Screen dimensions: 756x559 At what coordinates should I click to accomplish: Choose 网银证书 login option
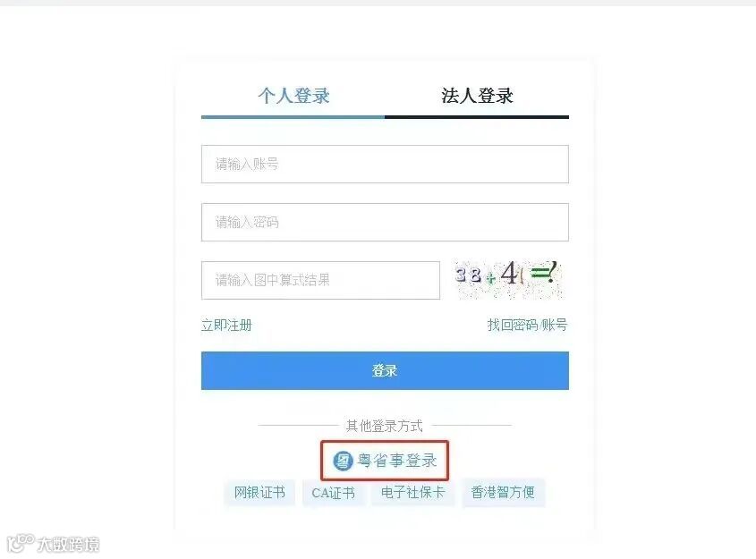click(x=259, y=492)
